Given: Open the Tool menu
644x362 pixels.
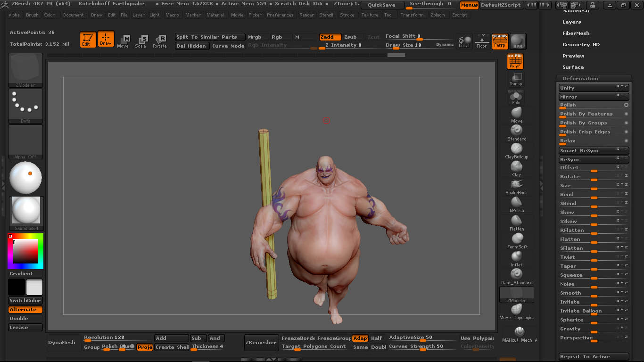Looking at the screenshot, I should (x=388, y=15).
